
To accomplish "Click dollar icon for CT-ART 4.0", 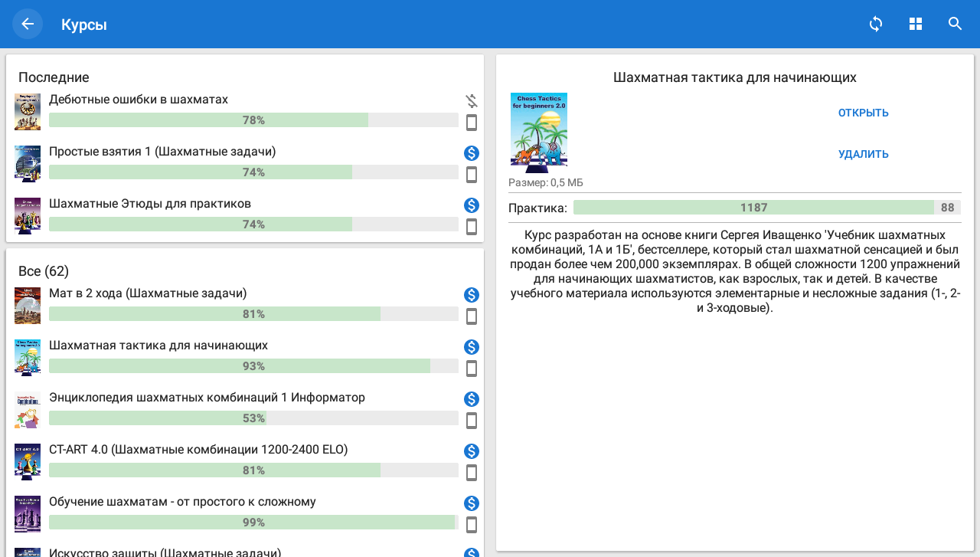I will point(472,451).
